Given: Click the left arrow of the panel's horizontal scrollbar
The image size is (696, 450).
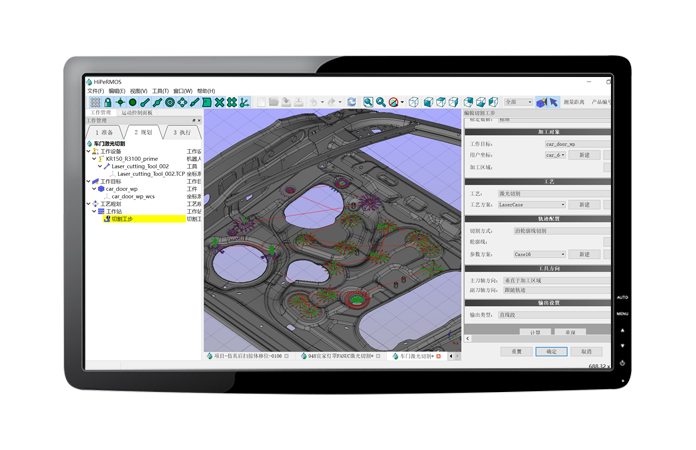Looking at the screenshot, I should point(468,339).
